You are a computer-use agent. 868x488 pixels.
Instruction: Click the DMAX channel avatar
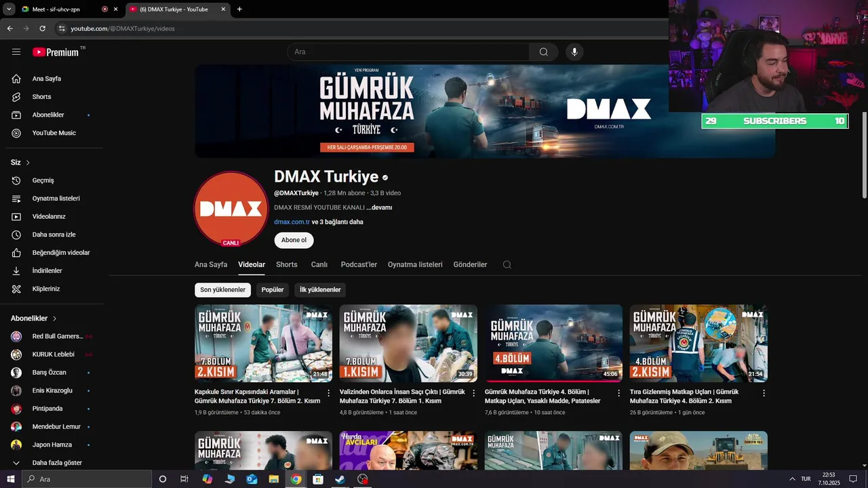click(231, 209)
